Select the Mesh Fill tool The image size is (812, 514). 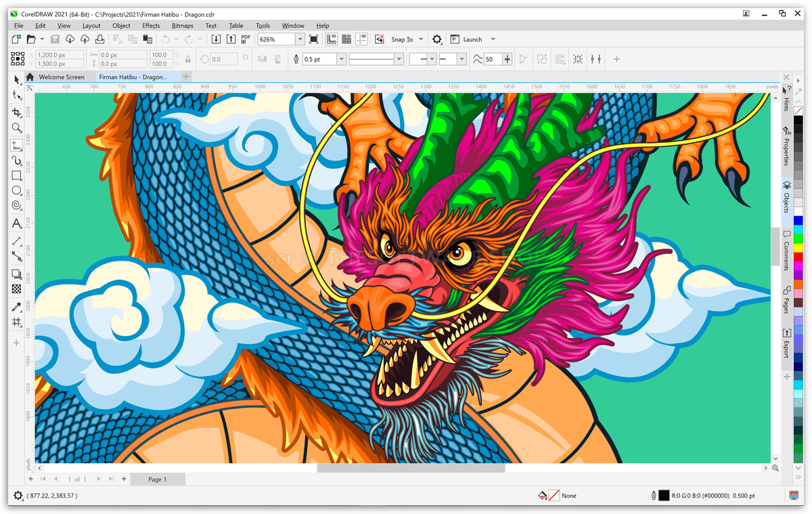[x=17, y=322]
